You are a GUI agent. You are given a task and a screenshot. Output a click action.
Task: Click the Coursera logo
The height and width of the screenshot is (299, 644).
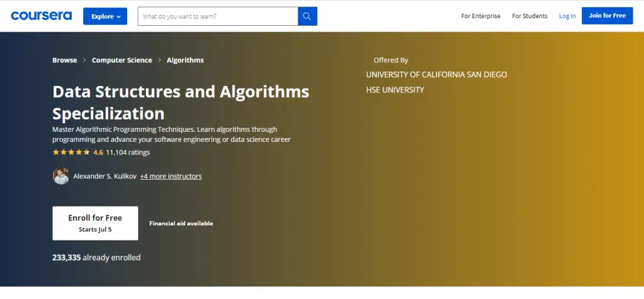click(x=41, y=16)
